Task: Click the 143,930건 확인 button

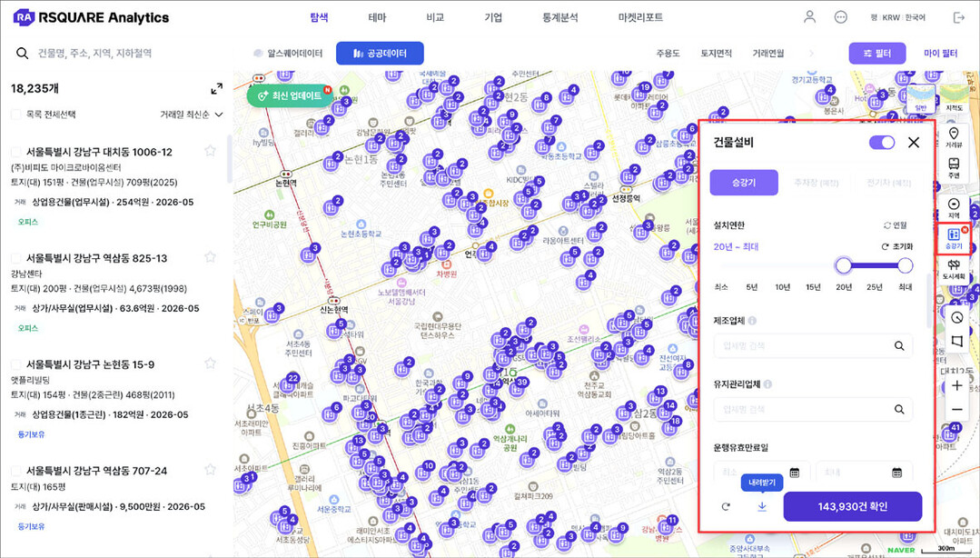Action: coord(853,507)
